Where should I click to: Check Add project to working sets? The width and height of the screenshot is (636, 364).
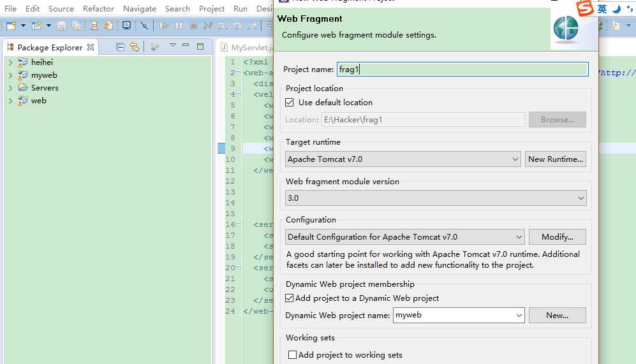292,355
